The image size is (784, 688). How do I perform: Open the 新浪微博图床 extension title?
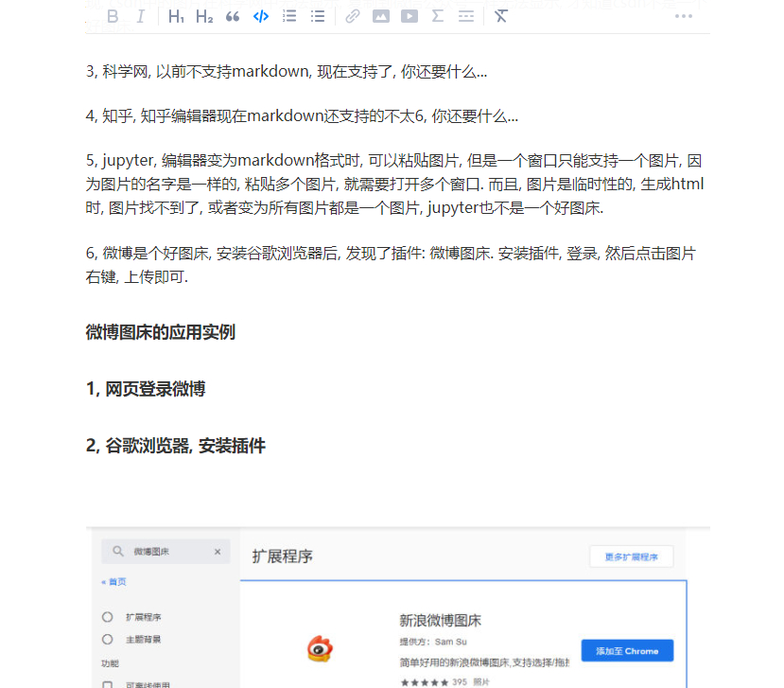pos(440,621)
